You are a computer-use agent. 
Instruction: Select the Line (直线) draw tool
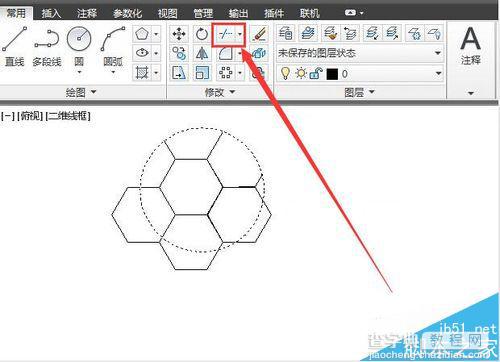pos(14,47)
